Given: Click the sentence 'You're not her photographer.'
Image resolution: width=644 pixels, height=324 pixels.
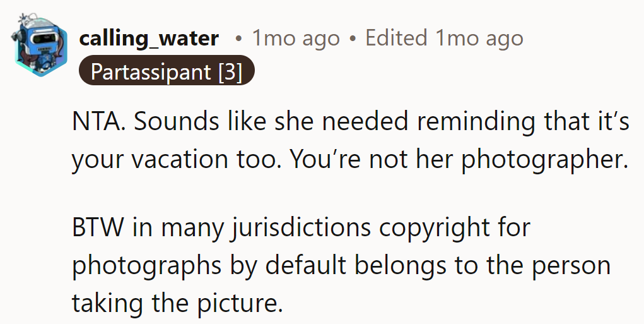Looking at the screenshot, I should [459, 159].
